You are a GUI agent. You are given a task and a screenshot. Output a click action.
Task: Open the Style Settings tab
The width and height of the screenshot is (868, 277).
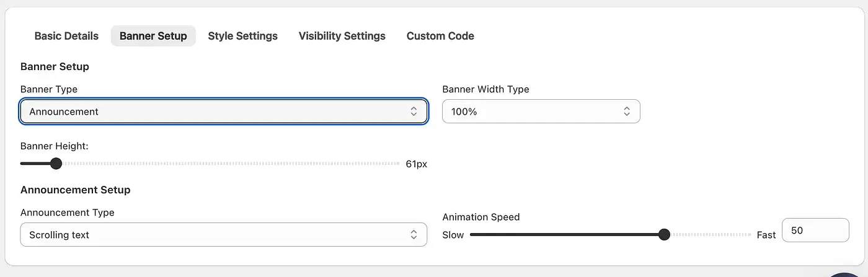click(x=243, y=36)
